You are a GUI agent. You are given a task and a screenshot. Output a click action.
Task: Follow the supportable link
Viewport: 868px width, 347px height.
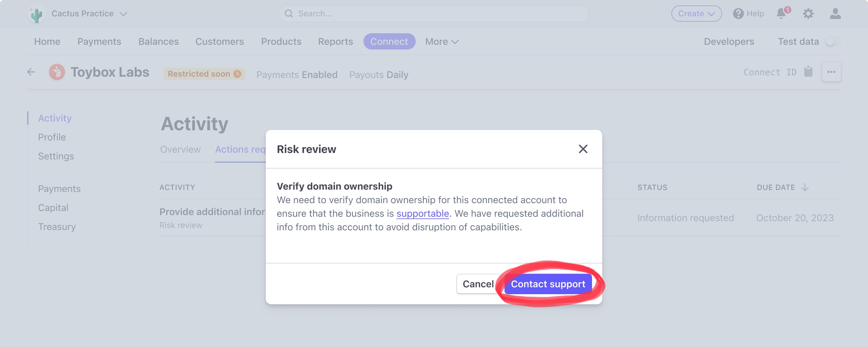[422, 213]
